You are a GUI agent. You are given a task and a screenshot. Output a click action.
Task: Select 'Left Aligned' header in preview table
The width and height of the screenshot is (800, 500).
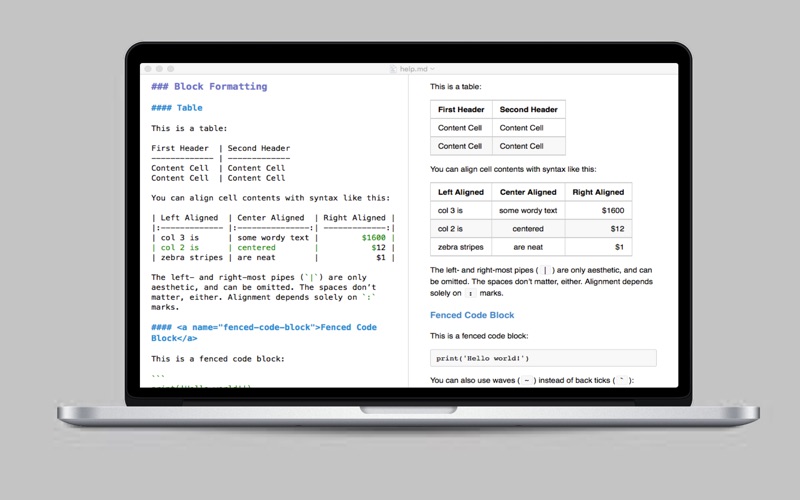(x=461, y=192)
